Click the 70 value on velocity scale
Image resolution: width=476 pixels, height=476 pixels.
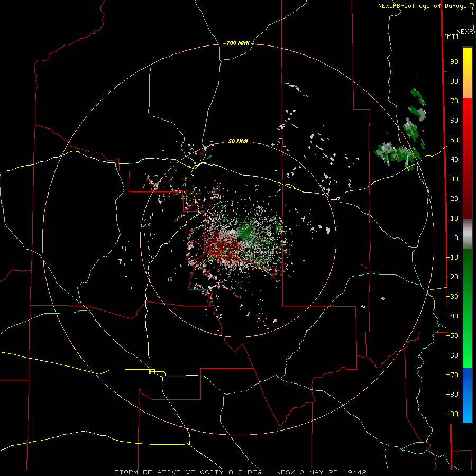pyautogui.click(x=454, y=101)
